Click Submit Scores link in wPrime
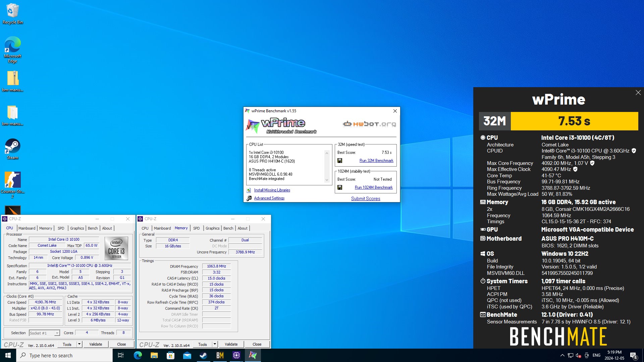The height and width of the screenshot is (362, 644). pyautogui.click(x=366, y=198)
